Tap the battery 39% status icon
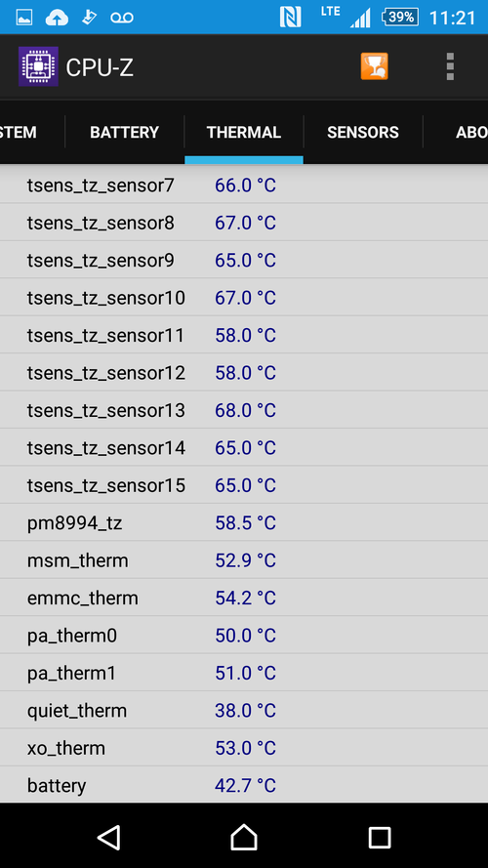The width and height of the screenshot is (488, 868). click(x=399, y=18)
